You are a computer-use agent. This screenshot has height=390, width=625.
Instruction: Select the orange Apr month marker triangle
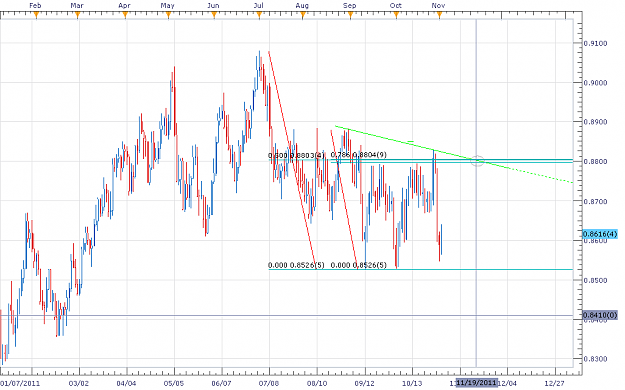125,15
